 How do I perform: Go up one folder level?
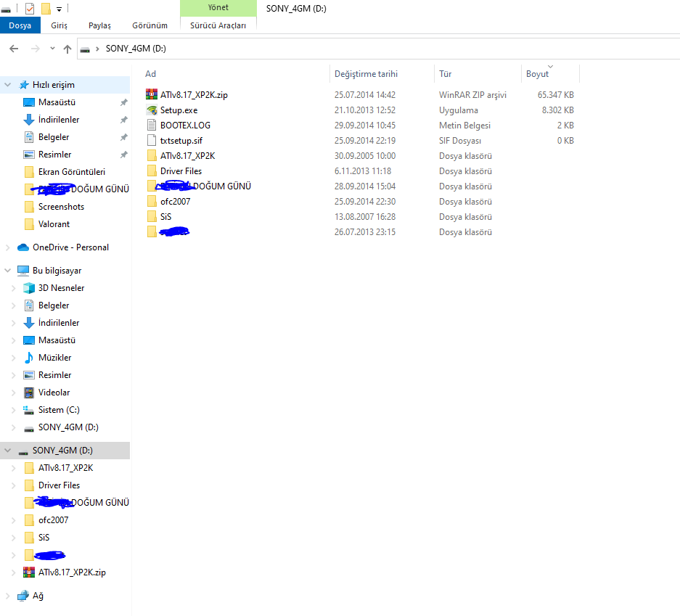[x=67, y=49]
